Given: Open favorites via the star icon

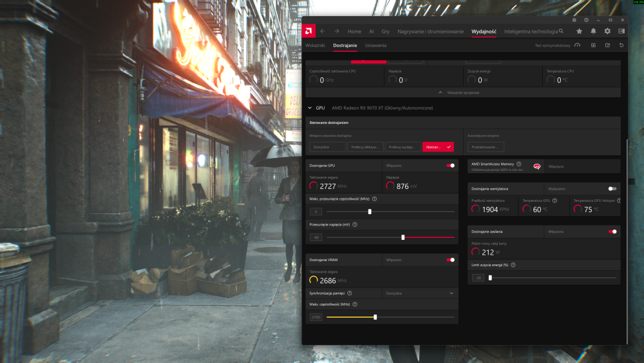Looking at the screenshot, I should coord(579,31).
